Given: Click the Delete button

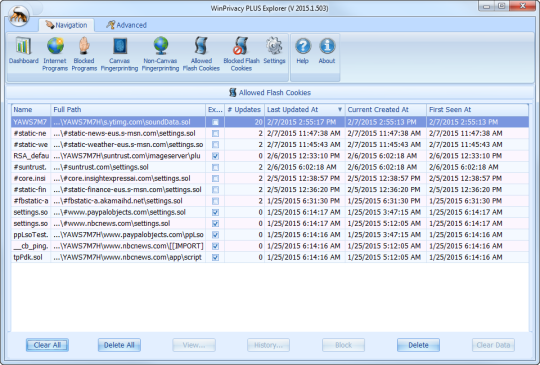Looking at the screenshot, I should [x=418, y=345].
